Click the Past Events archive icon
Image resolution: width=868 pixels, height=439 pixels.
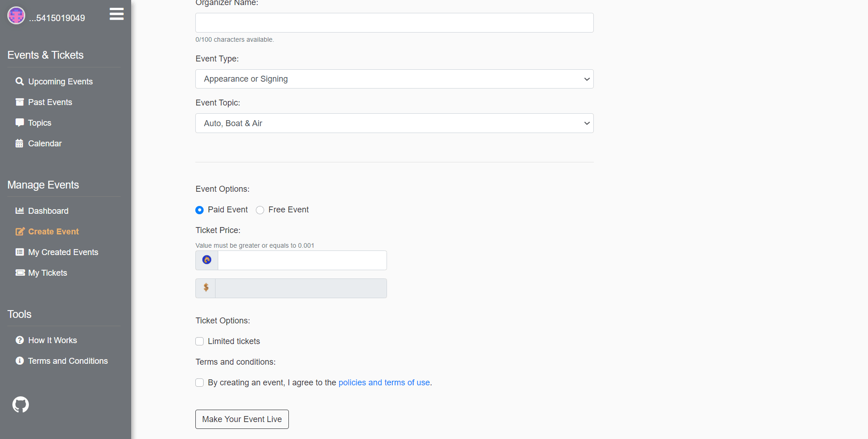point(20,102)
